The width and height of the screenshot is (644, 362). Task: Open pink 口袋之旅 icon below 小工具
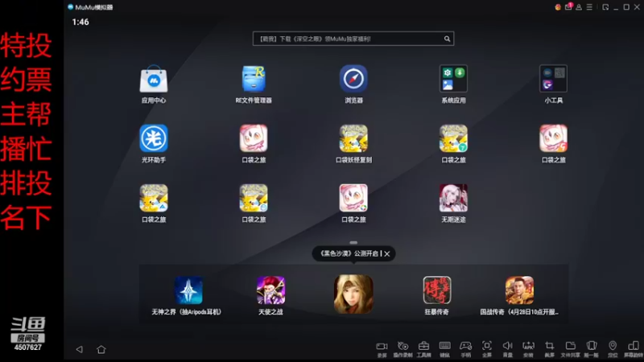point(553,138)
